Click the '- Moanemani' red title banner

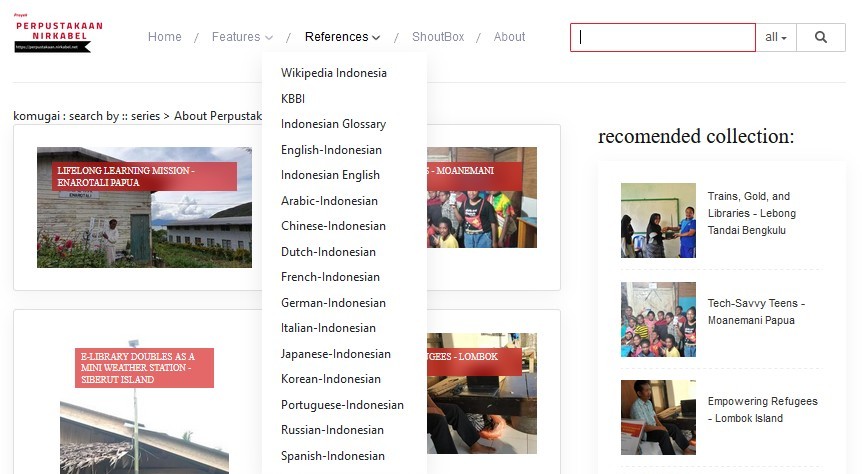point(474,177)
